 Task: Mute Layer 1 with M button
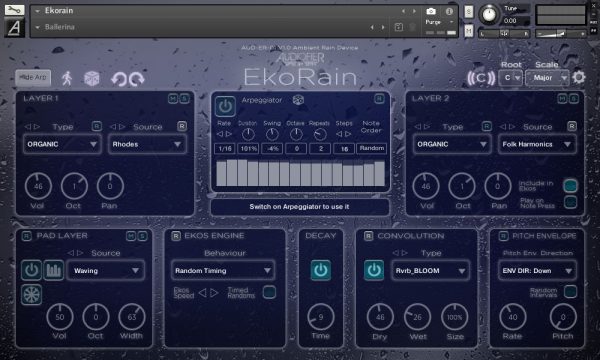[x=173, y=99]
